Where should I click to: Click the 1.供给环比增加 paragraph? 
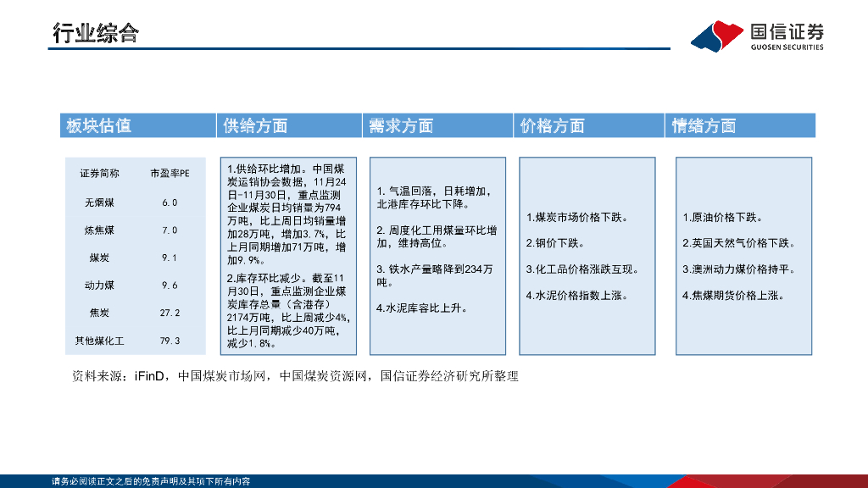click(287, 214)
